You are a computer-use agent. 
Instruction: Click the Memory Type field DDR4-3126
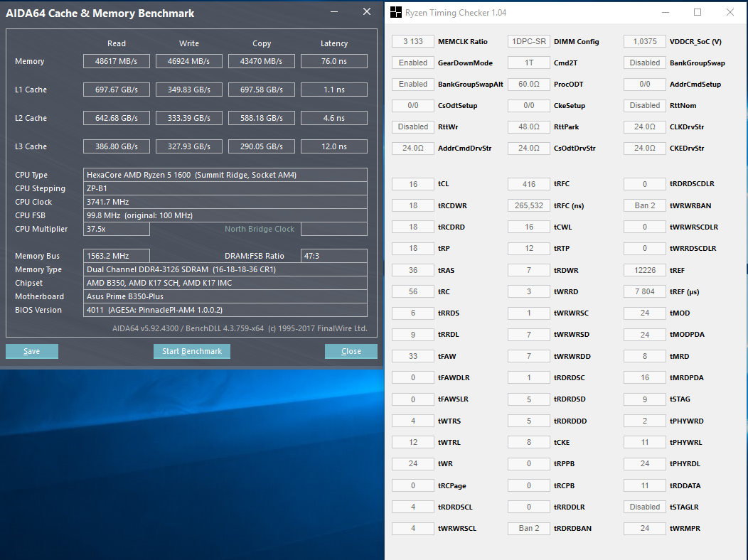point(225,269)
